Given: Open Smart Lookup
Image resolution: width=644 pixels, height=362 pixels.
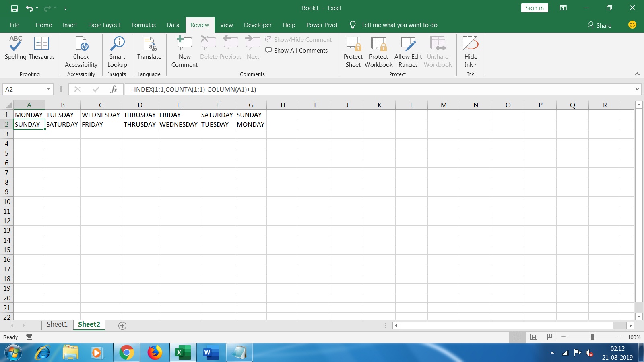Looking at the screenshot, I should pyautogui.click(x=117, y=52).
